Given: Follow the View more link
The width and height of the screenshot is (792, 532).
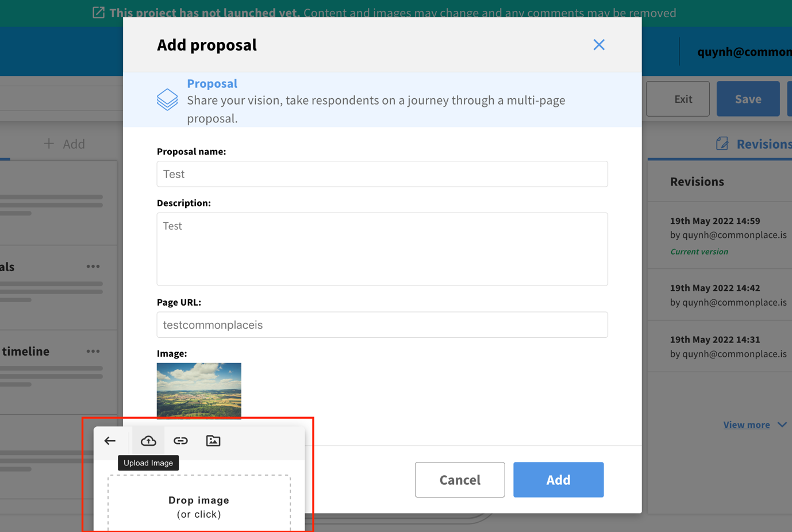Looking at the screenshot, I should coord(747,425).
